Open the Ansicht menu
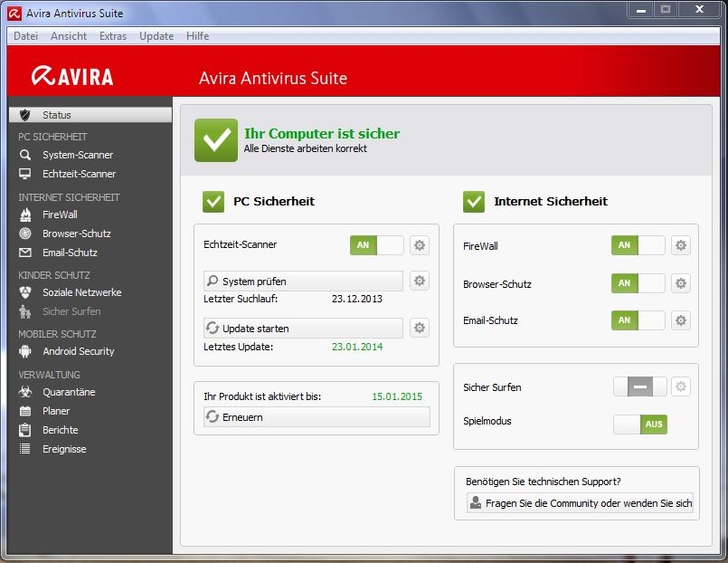Viewport: 728px width, 563px height. pyautogui.click(x=69, y=36)
